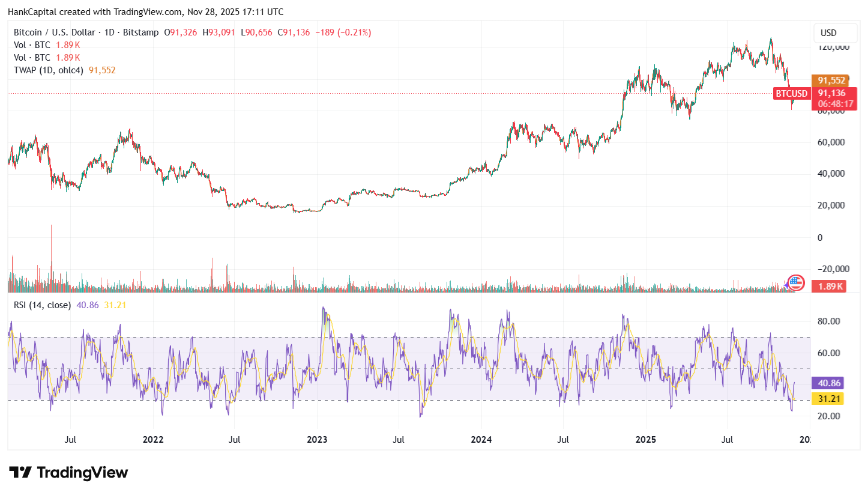Click the 31.21 value in RSI legend
Screen dimensions: 868x495
click(115, 305)
